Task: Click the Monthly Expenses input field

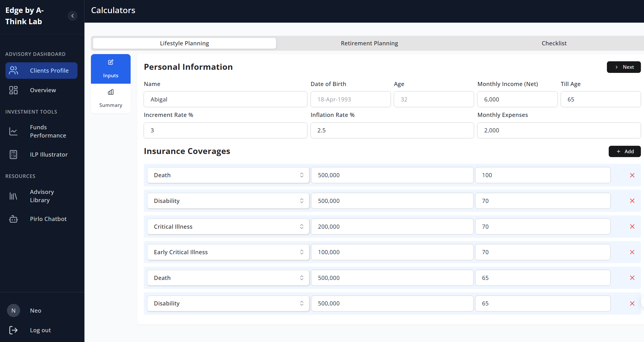Action: tap(559, 130)
